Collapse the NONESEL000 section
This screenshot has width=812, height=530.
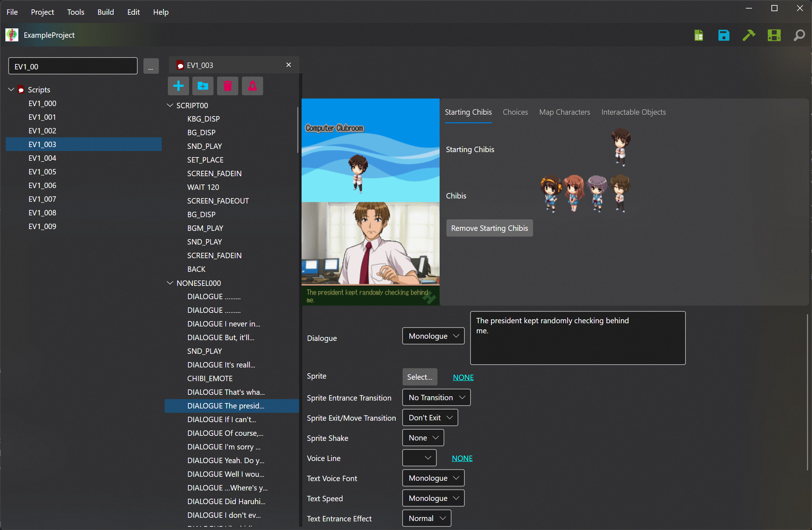[x=170, y=283]
